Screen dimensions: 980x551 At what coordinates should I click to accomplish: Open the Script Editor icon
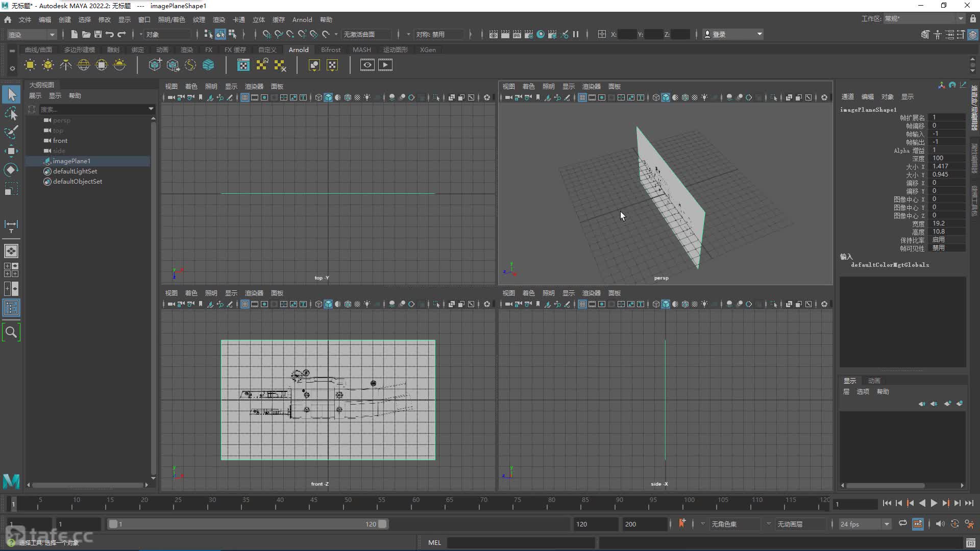coord(971,542)
